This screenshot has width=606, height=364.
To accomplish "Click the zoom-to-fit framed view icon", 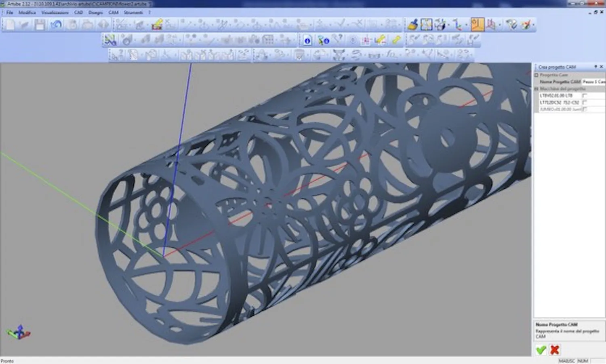I will pos(426,25).
